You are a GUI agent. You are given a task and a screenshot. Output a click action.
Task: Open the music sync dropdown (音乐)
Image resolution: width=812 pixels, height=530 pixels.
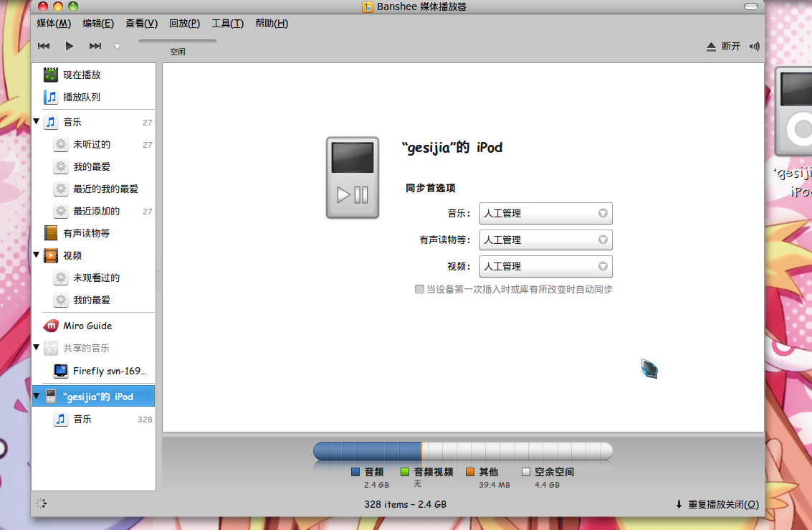[x=546, y=214]
